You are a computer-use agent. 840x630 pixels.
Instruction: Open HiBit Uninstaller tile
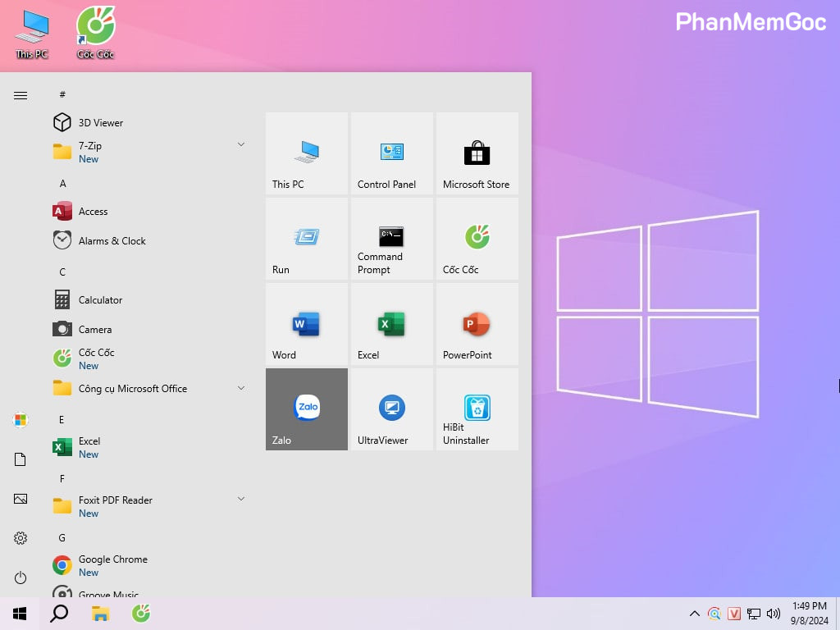[477, 409]
